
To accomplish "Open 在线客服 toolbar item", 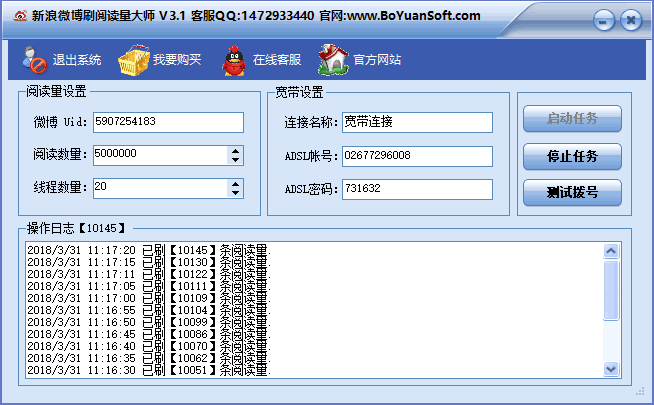I will tap(277, 60).
